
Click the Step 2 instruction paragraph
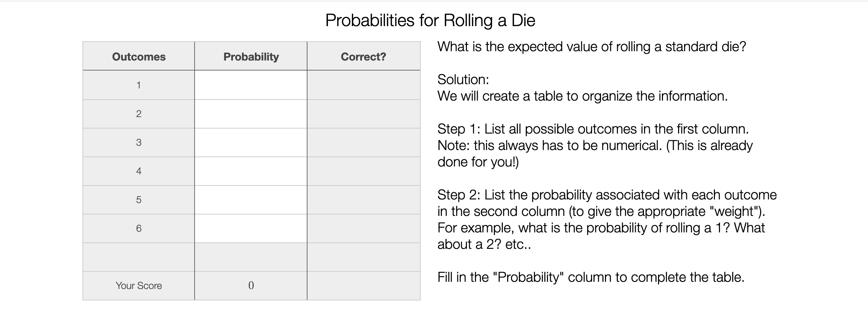pos(607,220)
